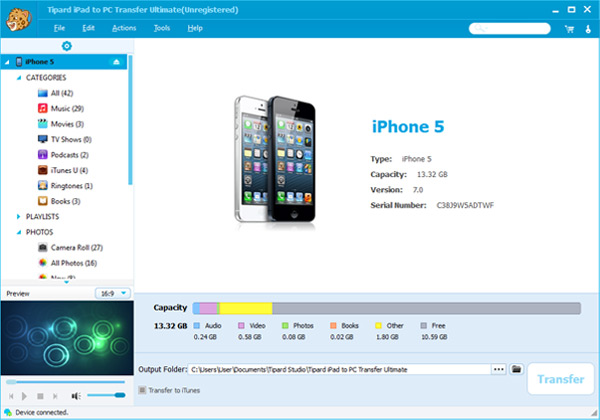This screenshot has width=600, height=420.
Task: Open the 16:9 aspect ratio dropdown
Action: click(x=113, y=293)
